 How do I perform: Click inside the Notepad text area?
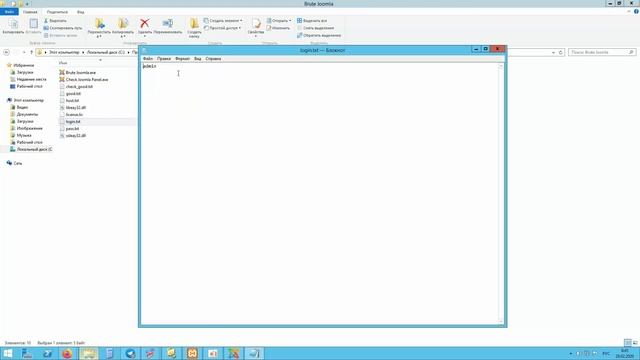click(320, 193)
